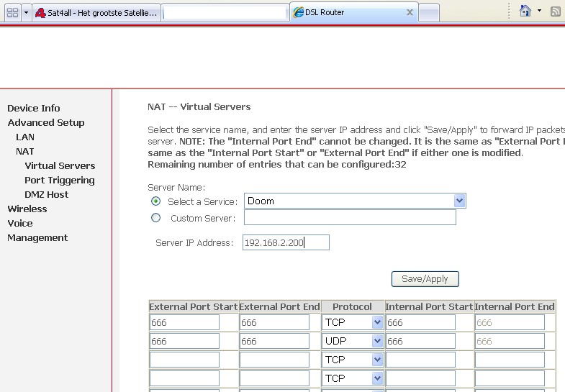The image size is (565, 392).
Task: Click the Server IP Address field
Action: 286,242
